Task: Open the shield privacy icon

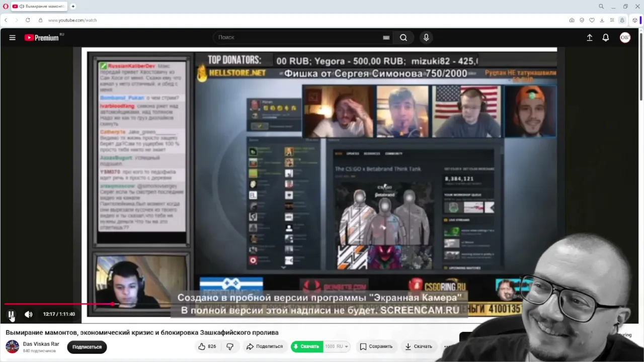Action: [582, 20]
